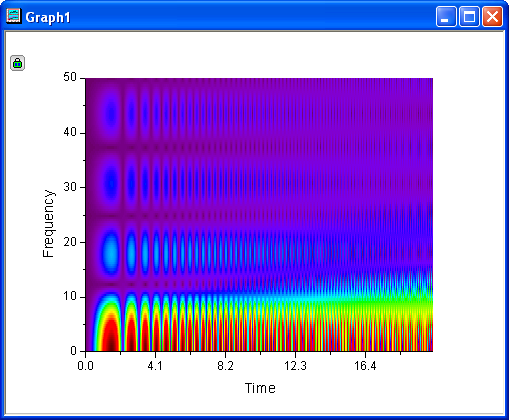Click the 8.2 tick label on Time axis

pos(225,366)
